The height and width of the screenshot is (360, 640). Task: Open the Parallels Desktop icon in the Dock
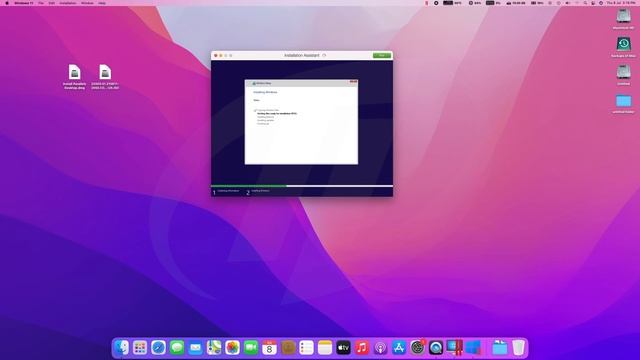pos(454,348)
